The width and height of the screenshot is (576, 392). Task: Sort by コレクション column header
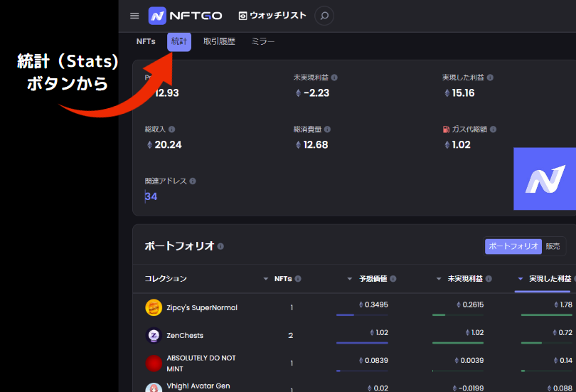tap(166, 279)
